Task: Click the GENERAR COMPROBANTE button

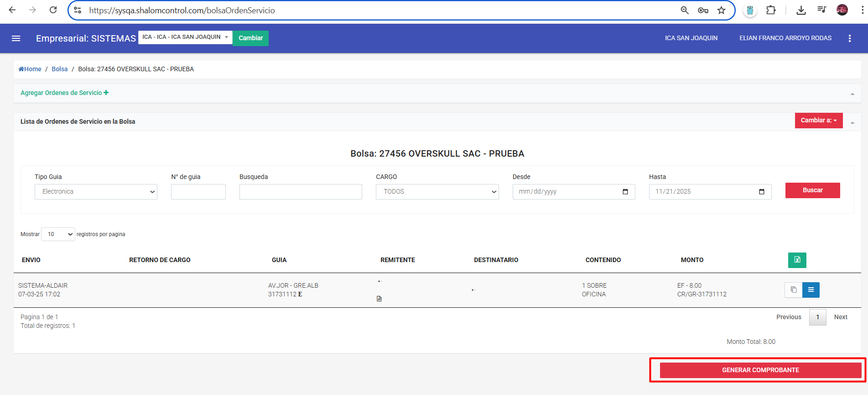Action: 760,370
